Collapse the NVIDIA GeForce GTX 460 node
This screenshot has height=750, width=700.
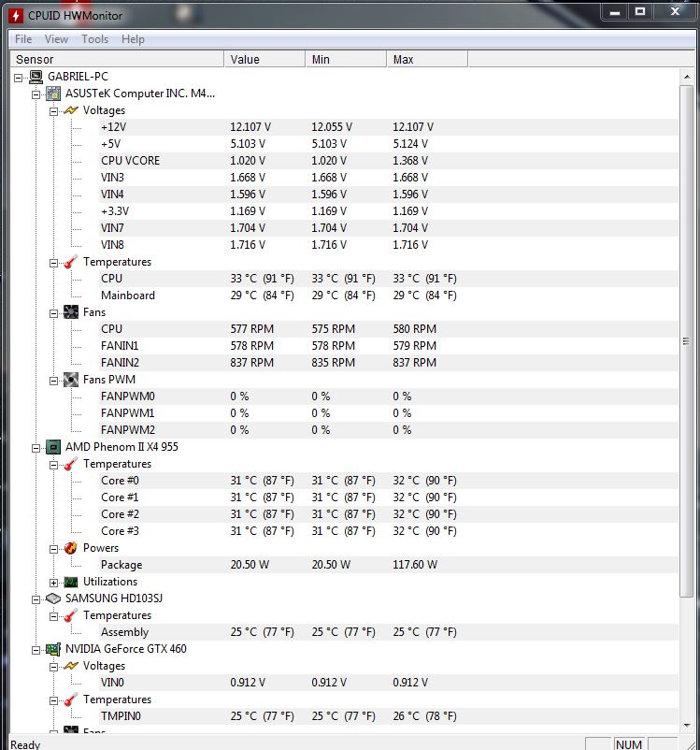[x=36, y=650]
